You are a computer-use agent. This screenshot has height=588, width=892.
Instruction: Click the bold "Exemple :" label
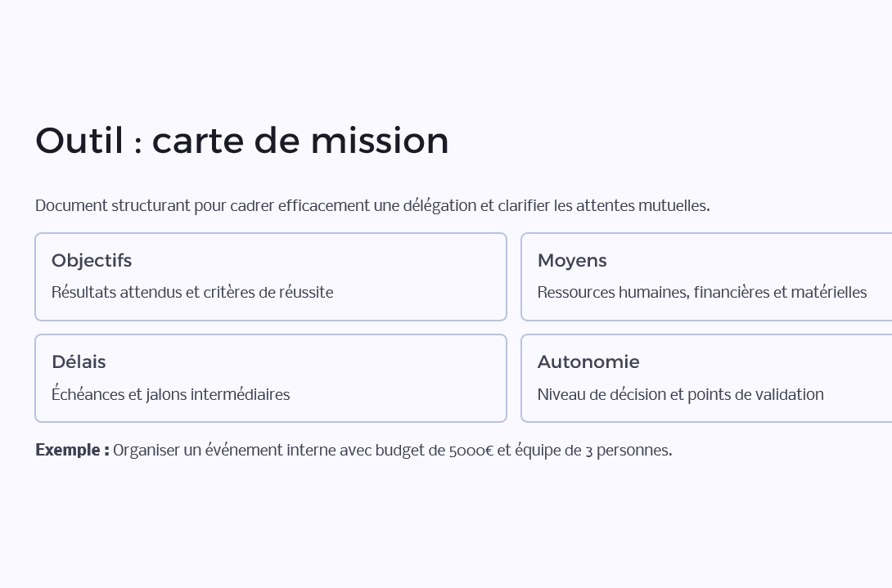(x=72, y=451)
